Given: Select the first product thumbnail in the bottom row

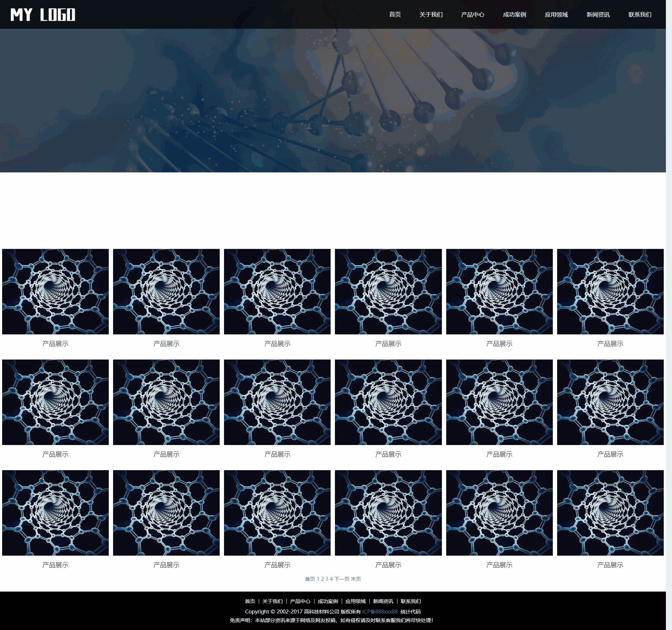Looking at the screenshot, I should coord(55,513).
